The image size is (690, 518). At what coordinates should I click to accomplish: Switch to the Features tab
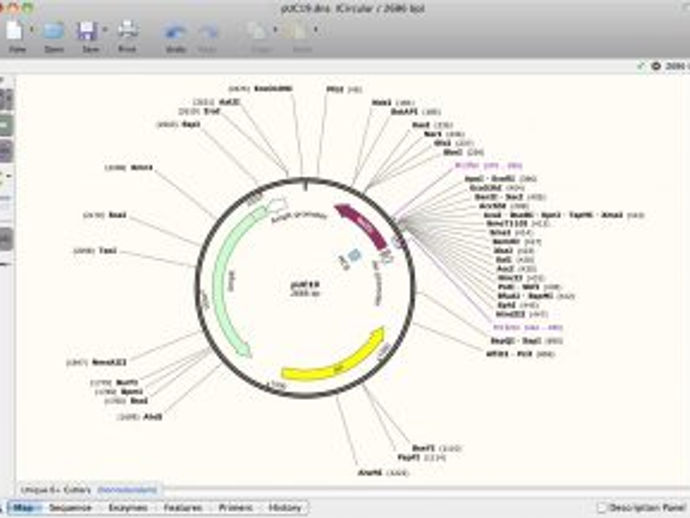[x=183, y=507]
